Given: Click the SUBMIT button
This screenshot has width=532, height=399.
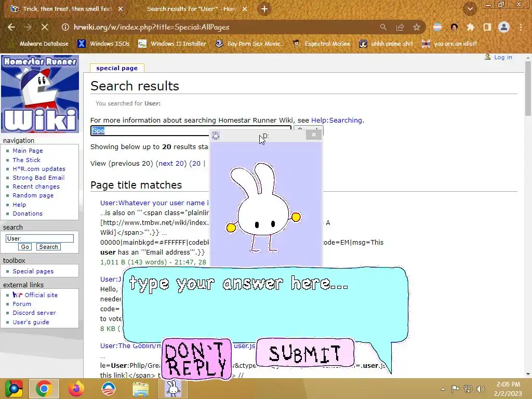Looking at the screenshot, I should click(305, 353).
